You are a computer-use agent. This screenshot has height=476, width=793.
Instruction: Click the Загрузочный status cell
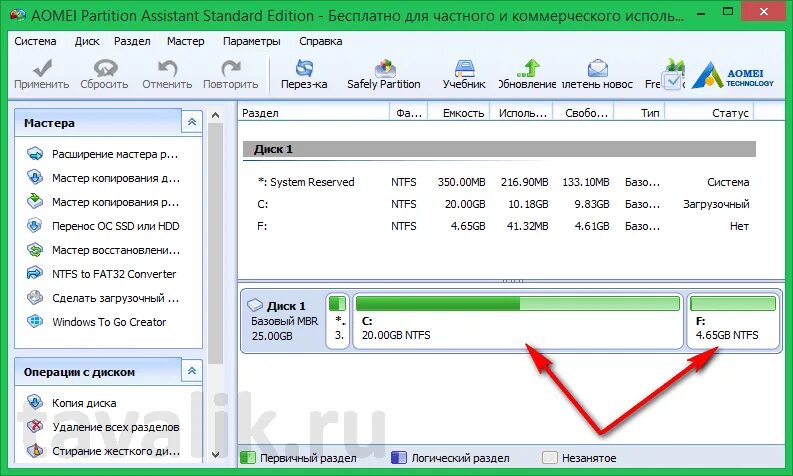(716, 204)
